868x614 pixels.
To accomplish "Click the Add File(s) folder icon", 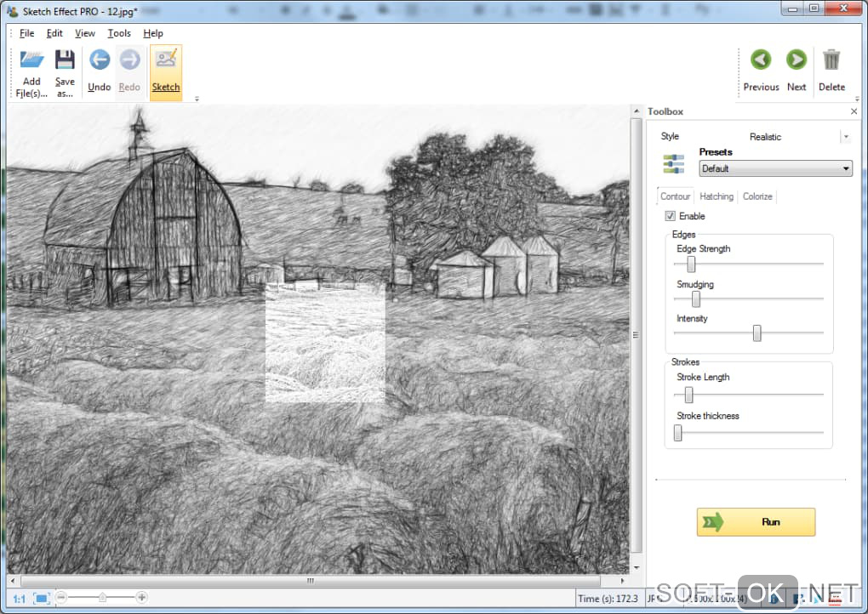I will 31,60.
